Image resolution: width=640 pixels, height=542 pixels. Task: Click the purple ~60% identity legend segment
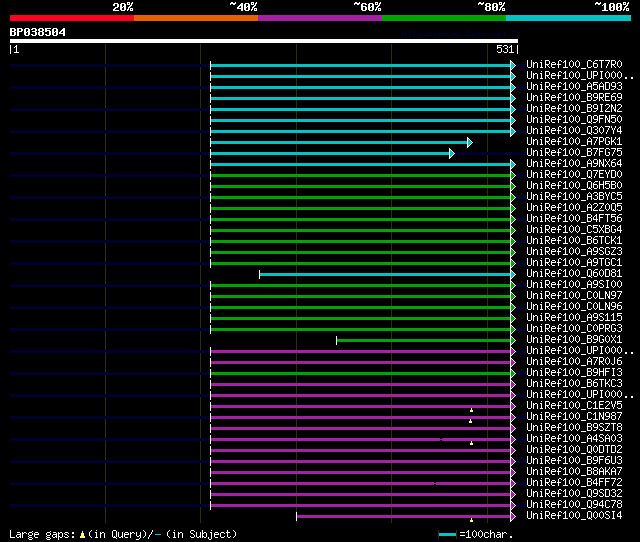click(320, 18)
